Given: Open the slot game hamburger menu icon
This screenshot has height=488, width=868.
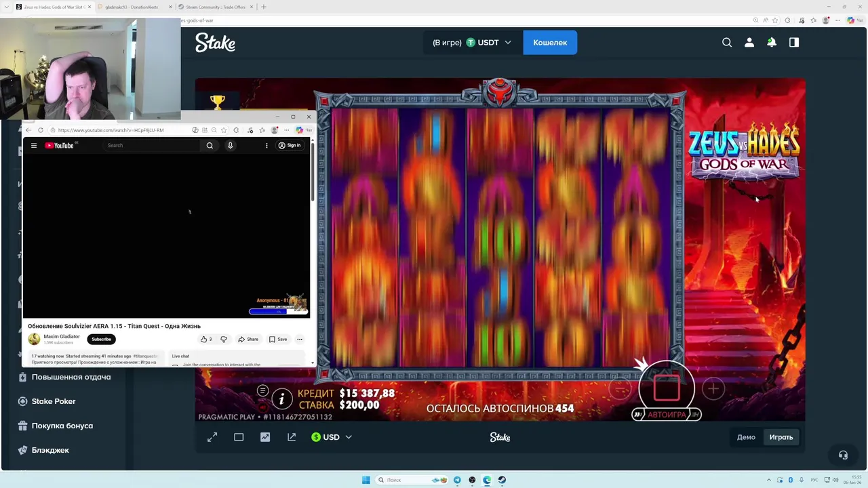Looking at the screenshot, I should coord(262,390).
